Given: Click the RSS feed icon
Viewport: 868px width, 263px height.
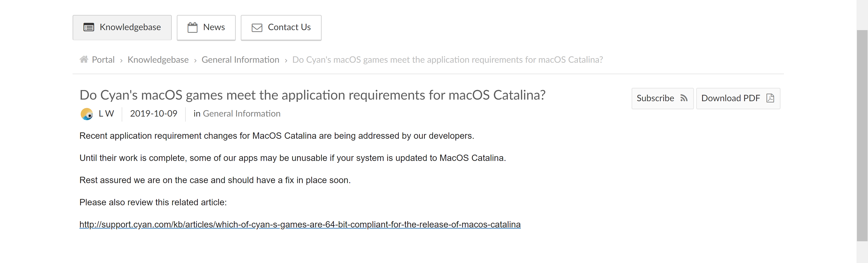Looking at the screenshot, I should [x=684, y=98].
